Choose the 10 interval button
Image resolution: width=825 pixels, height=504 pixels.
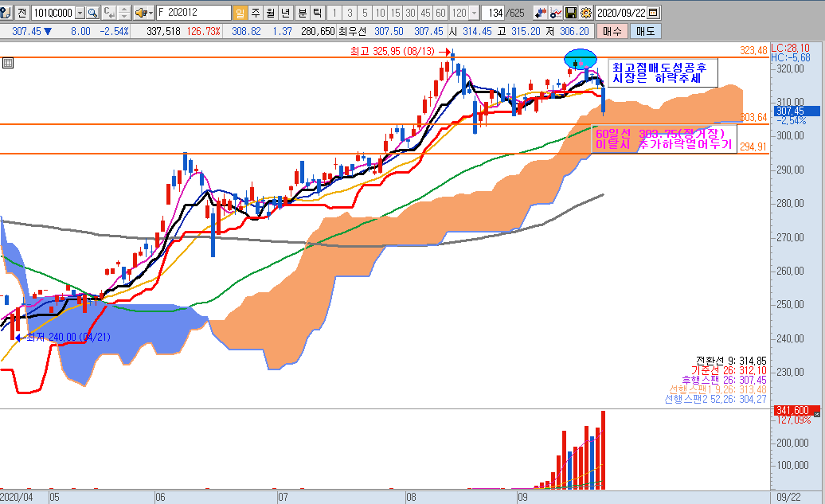pyautogui.click(x=381, y=13)
